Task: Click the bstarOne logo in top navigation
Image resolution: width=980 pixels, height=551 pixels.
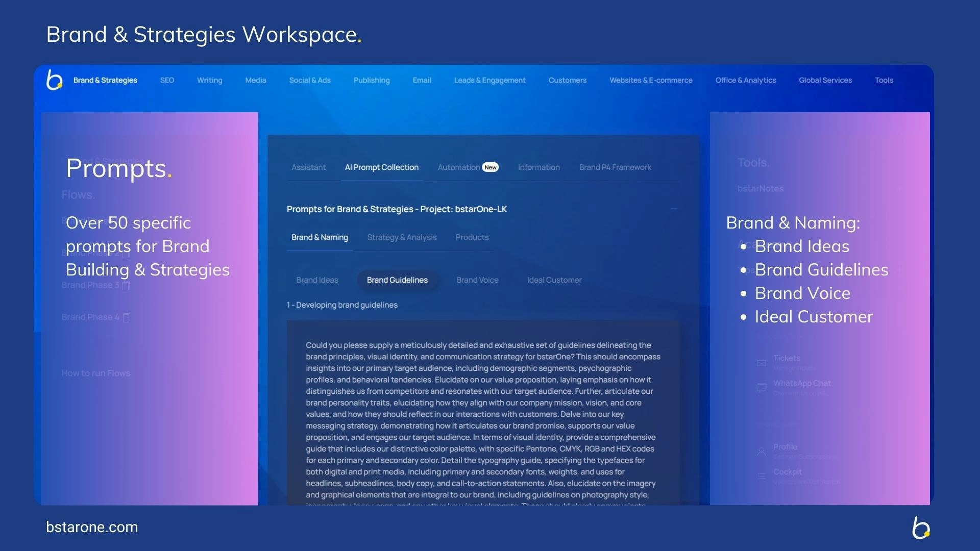Action: (54, 80)
